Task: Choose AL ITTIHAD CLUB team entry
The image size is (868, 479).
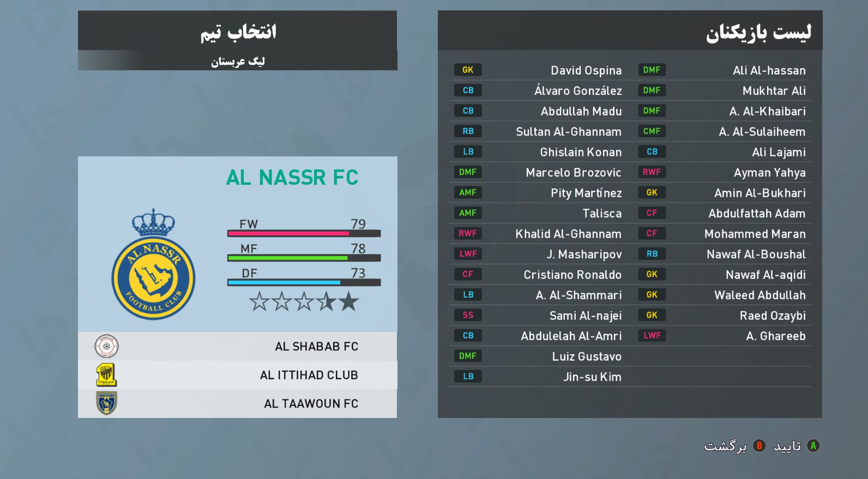Action: click(309, 375)
